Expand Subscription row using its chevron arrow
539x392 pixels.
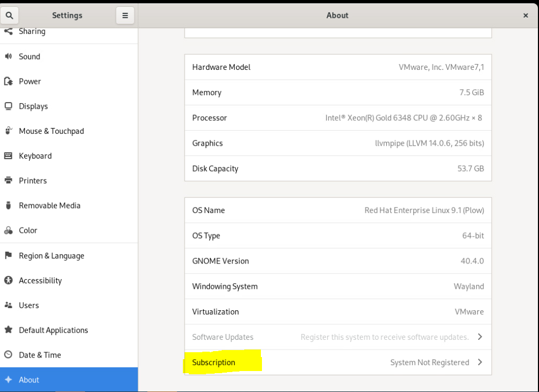coord(480,362)
